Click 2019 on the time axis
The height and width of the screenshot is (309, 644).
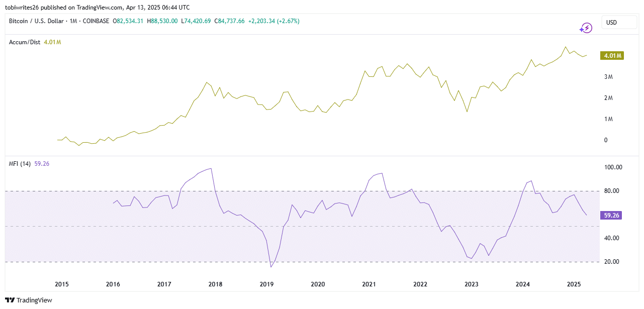point(266,284)
